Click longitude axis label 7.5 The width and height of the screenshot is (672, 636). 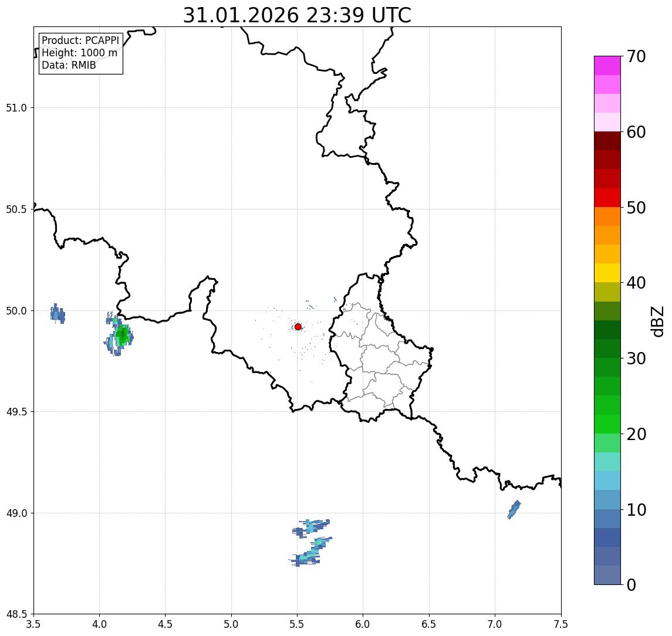tap(561, 624)
